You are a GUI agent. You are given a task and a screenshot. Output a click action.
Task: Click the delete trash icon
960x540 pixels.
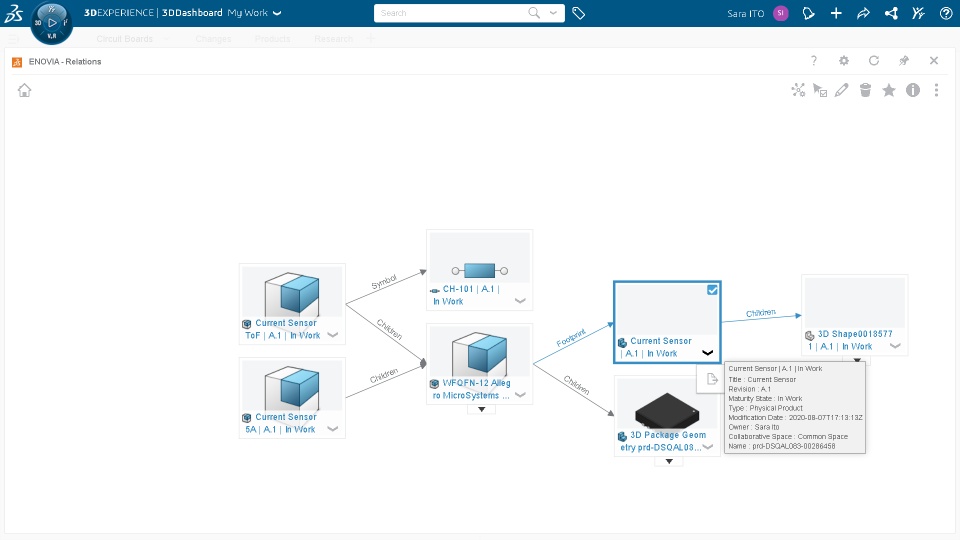tap(865, 90)
